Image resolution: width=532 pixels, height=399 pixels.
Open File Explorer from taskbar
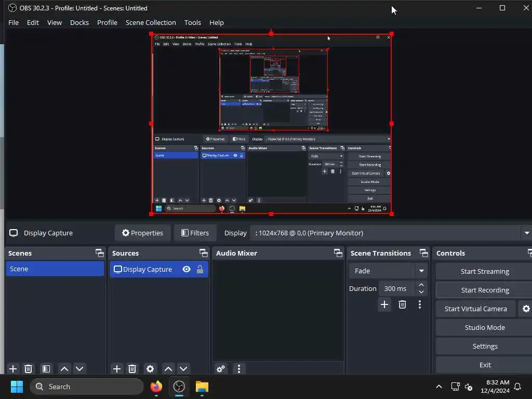[x=202, y=387]
